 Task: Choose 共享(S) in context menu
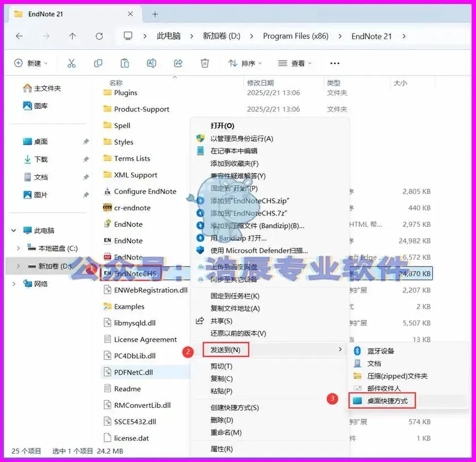tap(221, 321)
